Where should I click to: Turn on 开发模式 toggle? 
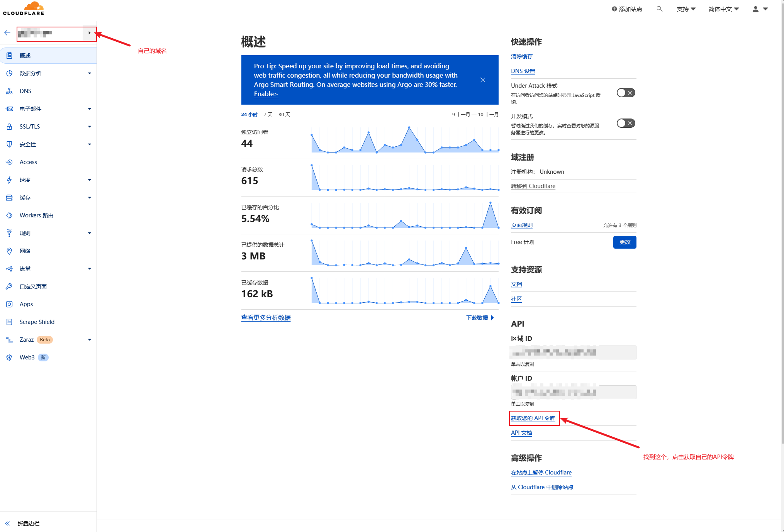626,123
